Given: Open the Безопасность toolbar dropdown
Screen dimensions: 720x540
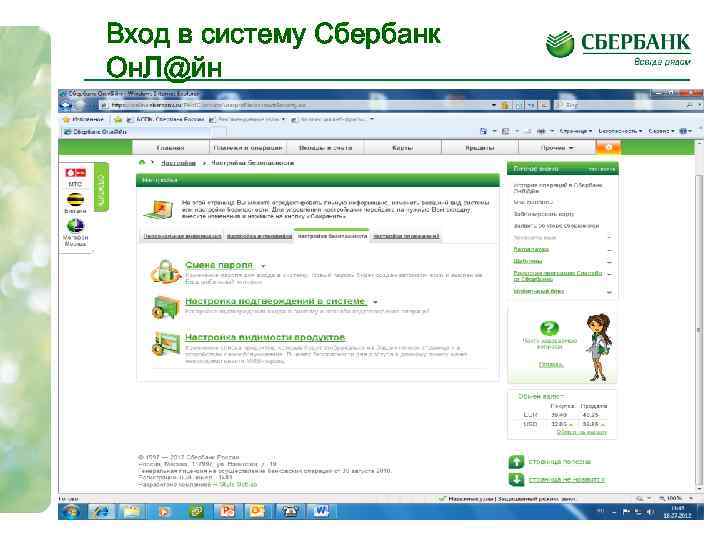Looking at the screenshot, I should (620, 131).
